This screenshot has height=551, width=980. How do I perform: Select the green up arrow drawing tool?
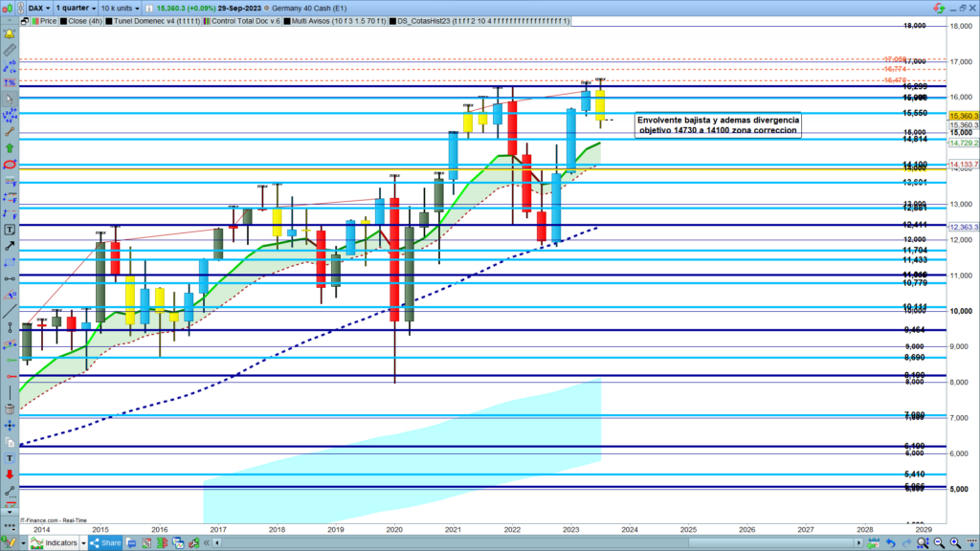(11, 148)
